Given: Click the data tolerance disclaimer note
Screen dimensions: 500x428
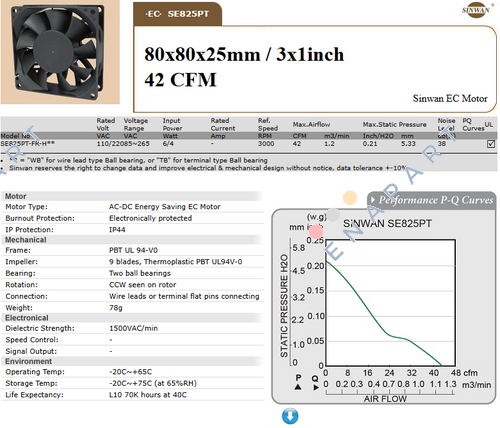Looking at the screenshot, I should [207, 168].
